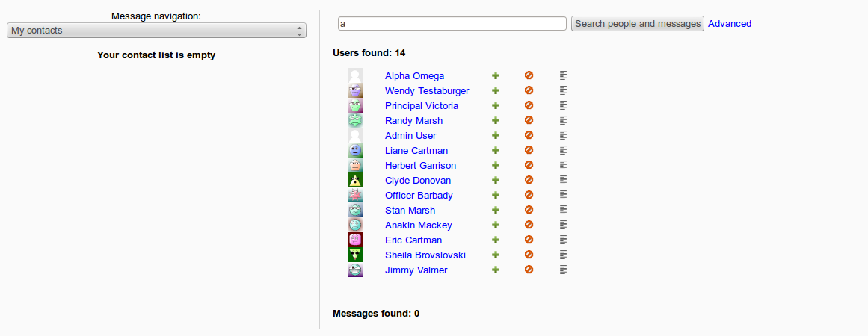Show message history for Officer Barbady
Viewport: 868px width, 336px height.
pos(563,195)
